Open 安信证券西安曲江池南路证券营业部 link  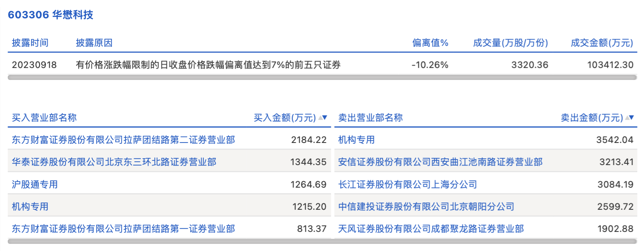(440, 162)
